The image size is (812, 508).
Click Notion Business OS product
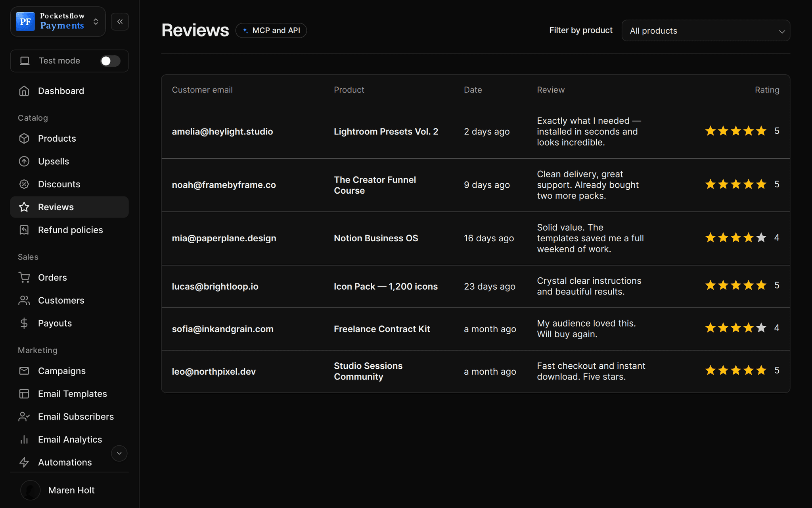pyautogui.click(x=376, y=238)
